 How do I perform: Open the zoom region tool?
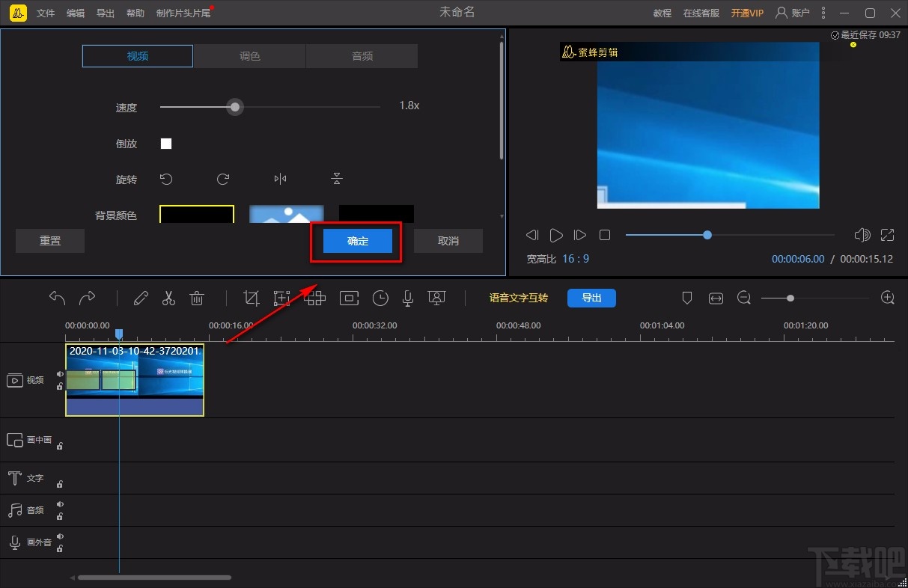coord(281,298)
